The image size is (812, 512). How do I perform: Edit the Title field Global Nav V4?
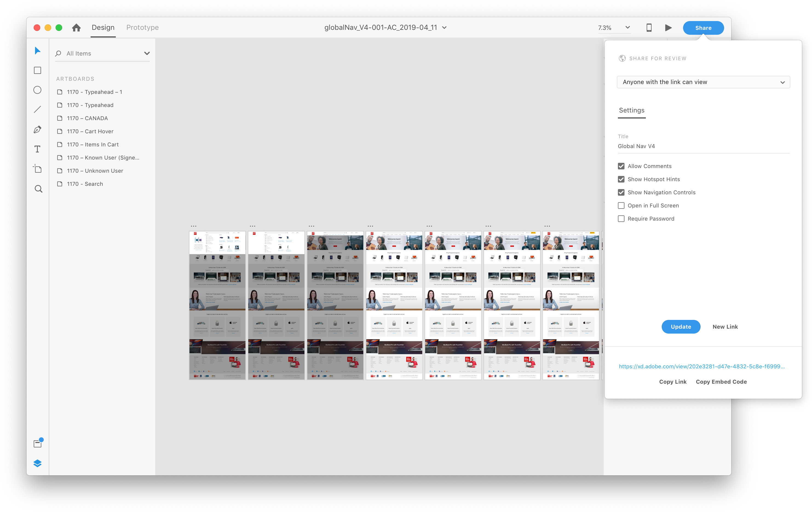[703, 146]
